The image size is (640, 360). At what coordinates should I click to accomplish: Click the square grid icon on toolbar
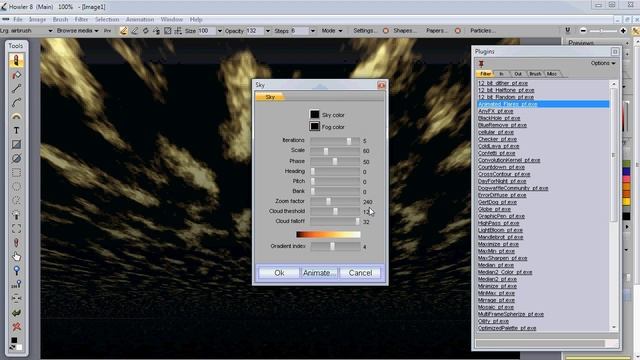(167, 31)
